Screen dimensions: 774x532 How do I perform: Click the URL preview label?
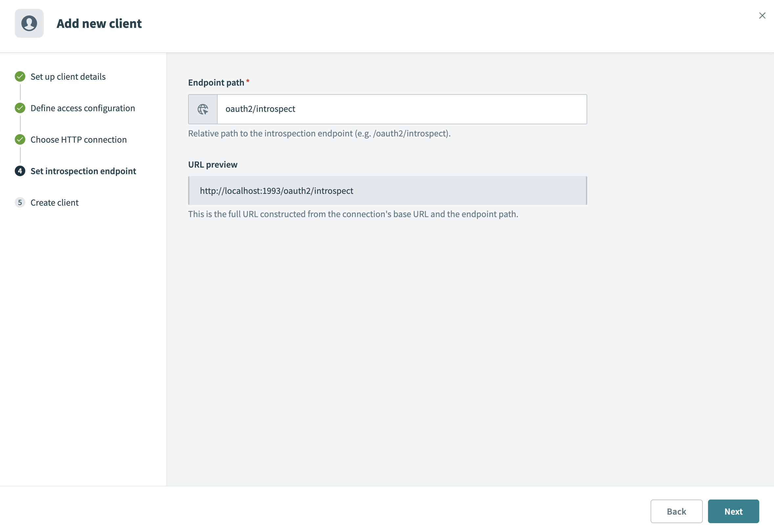coord(213,164)
